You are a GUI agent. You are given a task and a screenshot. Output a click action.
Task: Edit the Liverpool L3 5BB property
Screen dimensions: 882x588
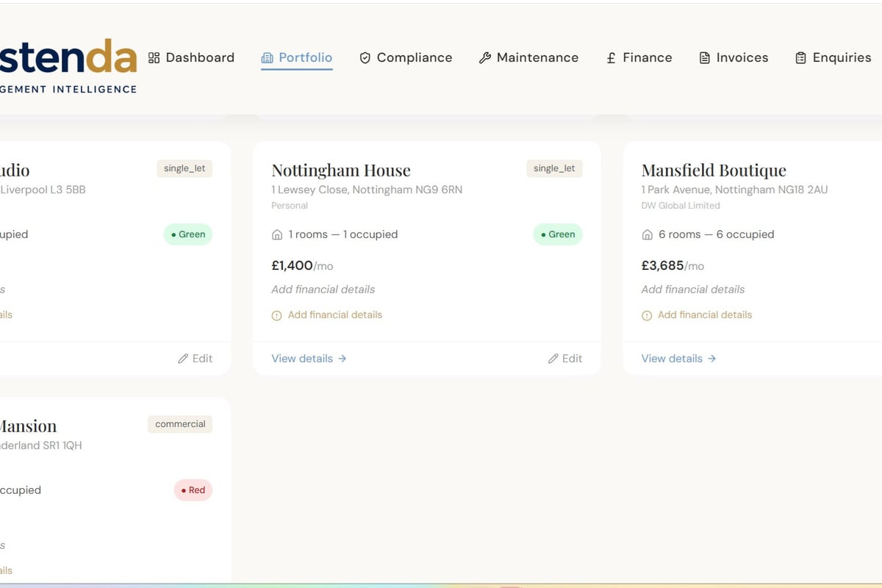(x=196, y=359)
